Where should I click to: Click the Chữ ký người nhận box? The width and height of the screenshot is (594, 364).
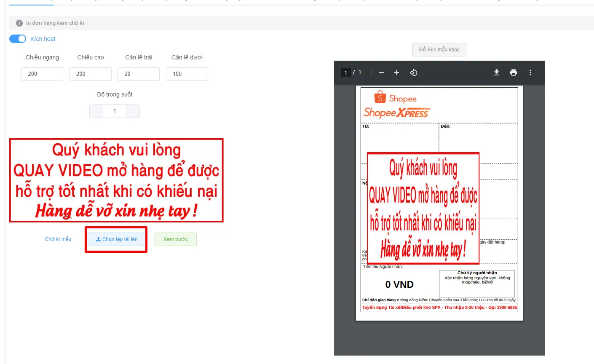pyautogui.click(x=477, y=284)
